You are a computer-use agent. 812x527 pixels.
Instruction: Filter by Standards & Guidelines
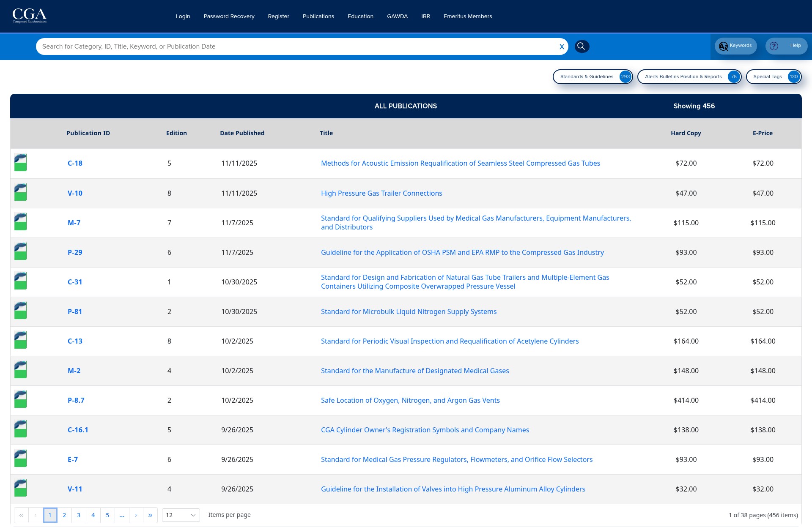[x=593, y=76]
